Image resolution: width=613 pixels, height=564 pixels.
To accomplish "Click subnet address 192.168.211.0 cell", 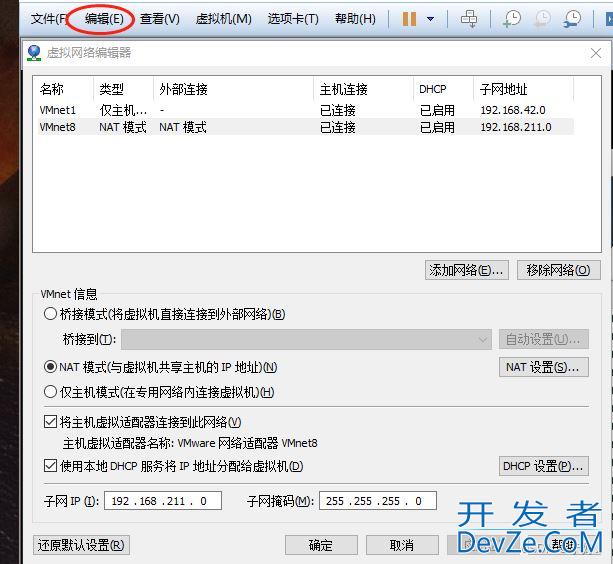I will [516, 127].
